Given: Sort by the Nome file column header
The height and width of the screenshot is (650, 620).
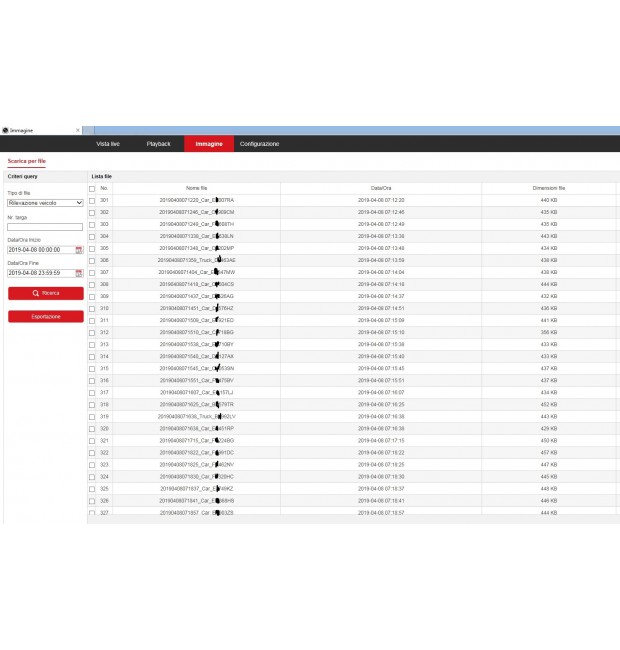Looking at the screenshot, I should [196, 188].
